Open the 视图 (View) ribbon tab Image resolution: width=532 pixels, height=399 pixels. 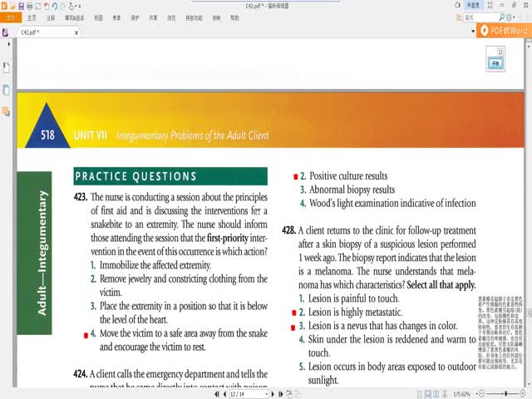tap(99, 17)
